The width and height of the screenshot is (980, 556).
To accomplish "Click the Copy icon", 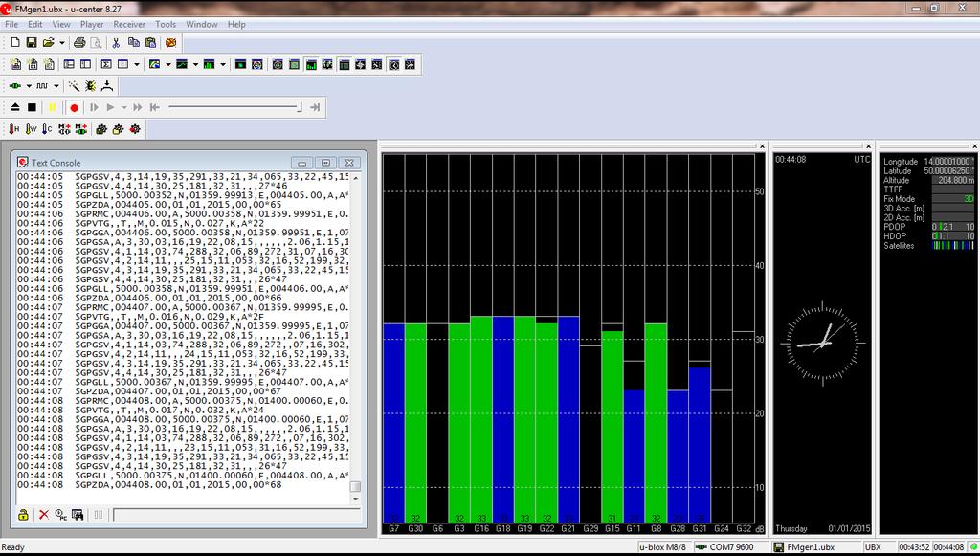I will (133, 42).
